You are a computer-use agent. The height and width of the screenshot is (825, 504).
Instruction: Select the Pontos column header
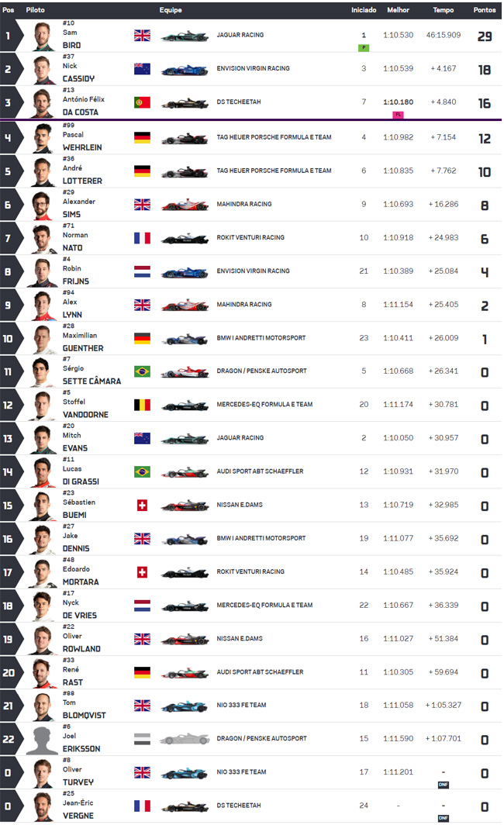point(485,10)
